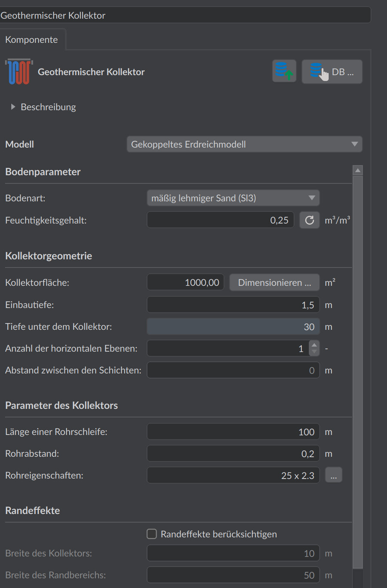Image resolution: width=387 pixels, height=588 pixels.
Task: Click the Rohreigenschaften field 25 x 2.3
Action: (233, 475)
